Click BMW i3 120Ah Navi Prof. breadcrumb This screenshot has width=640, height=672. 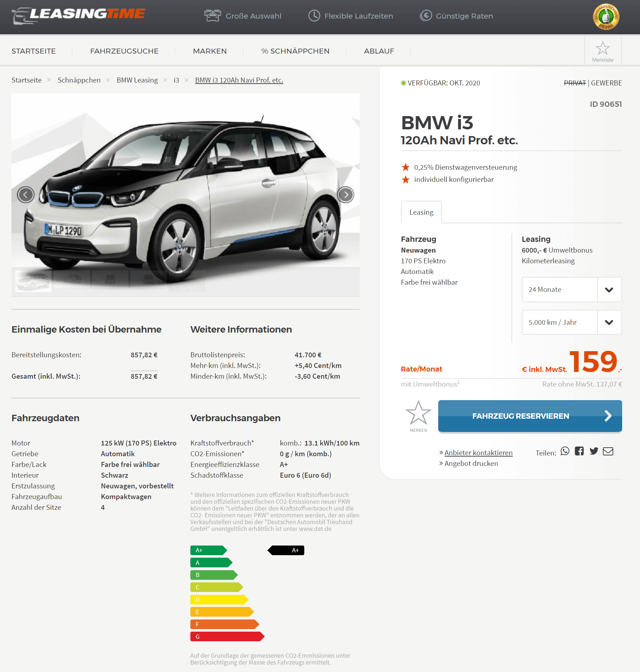[239, 80]
